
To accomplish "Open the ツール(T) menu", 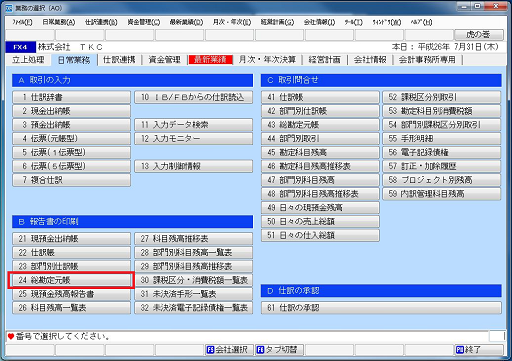I will point(353,22).
